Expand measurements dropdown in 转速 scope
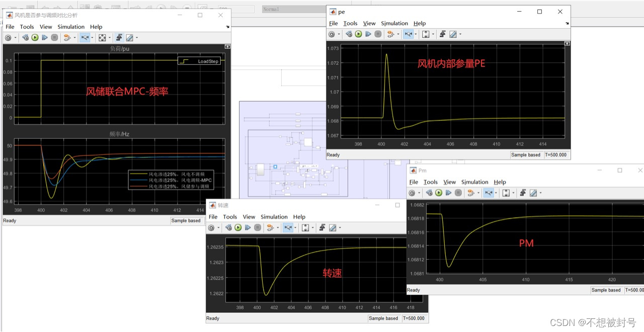 (x=340, y=228)
